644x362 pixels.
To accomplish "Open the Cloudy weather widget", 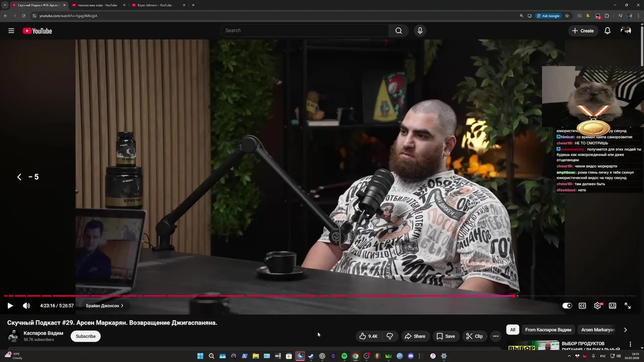I will click(x=14, y=356).
